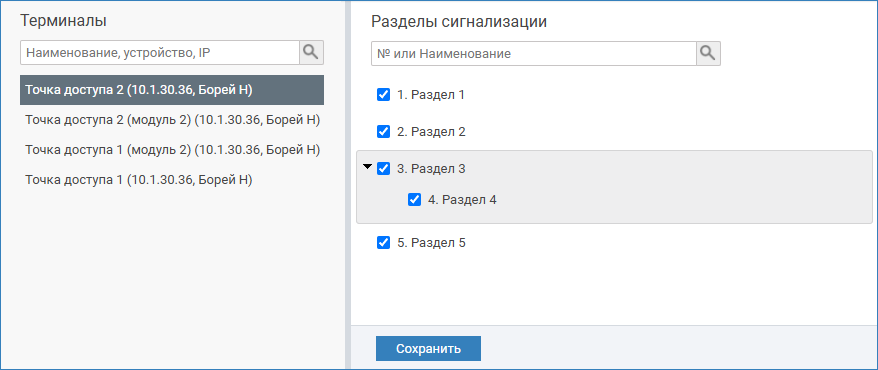This screenshot has height=370, width=878.
Task: Toggle the 5. Раздел 5 checkbox
Action: coord(384,242)
